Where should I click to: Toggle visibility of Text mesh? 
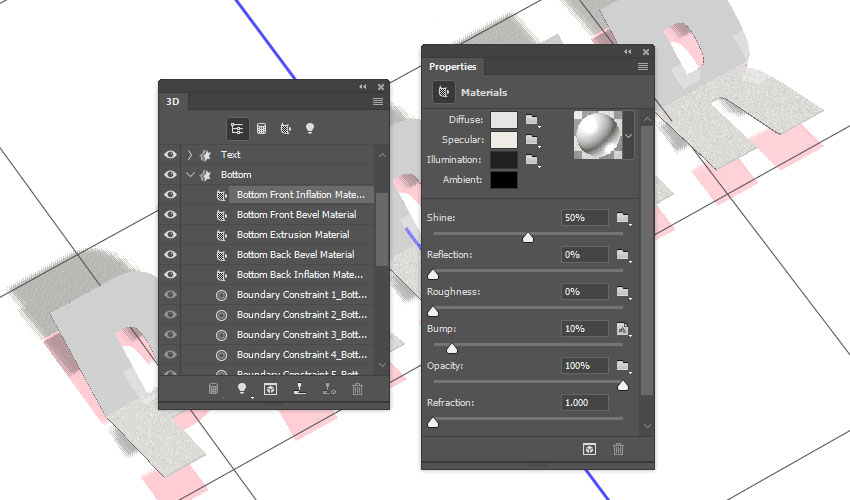170,155
